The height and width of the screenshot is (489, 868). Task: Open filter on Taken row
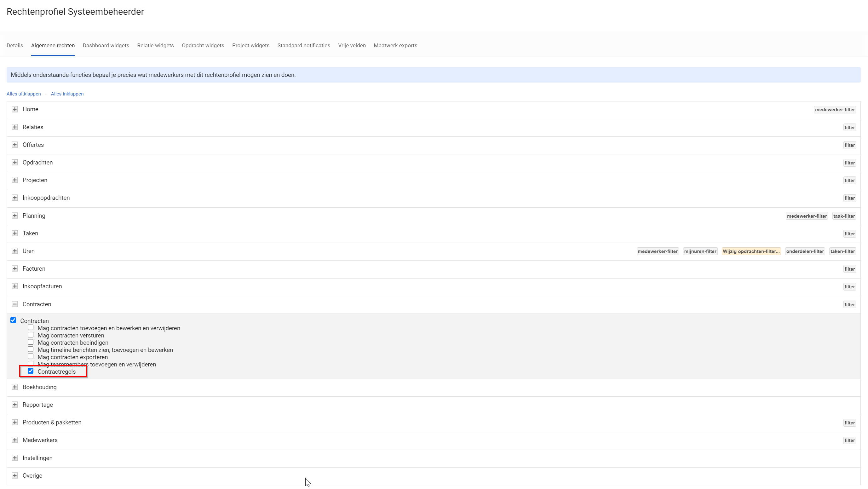click(849, 234)
